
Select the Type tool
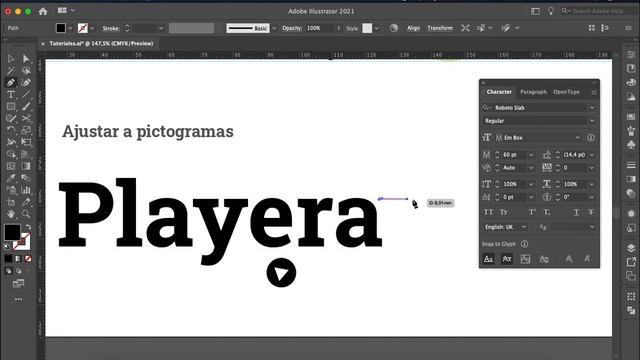(x=11, y=95)
